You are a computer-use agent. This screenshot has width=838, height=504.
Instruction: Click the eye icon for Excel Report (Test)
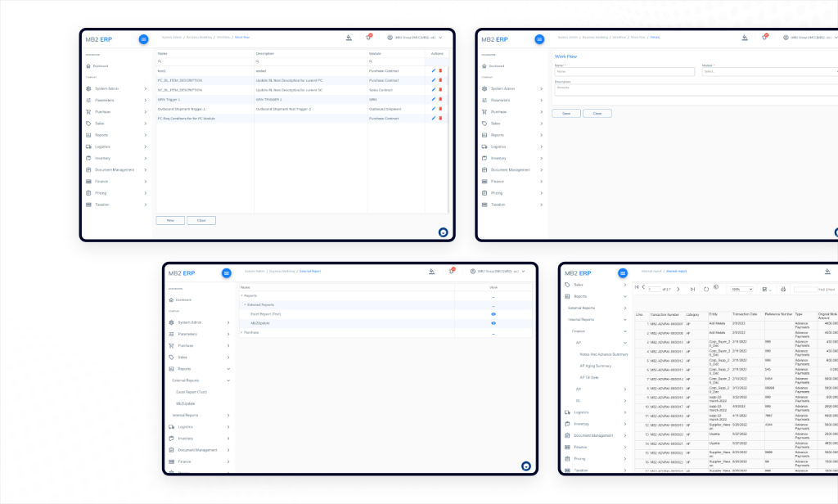[x=493, y=314]
